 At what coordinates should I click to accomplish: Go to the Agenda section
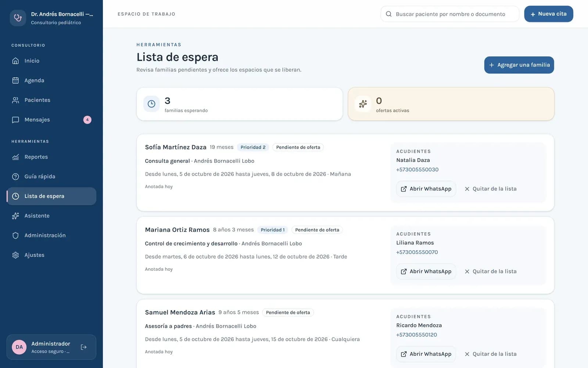pos(51,80)
